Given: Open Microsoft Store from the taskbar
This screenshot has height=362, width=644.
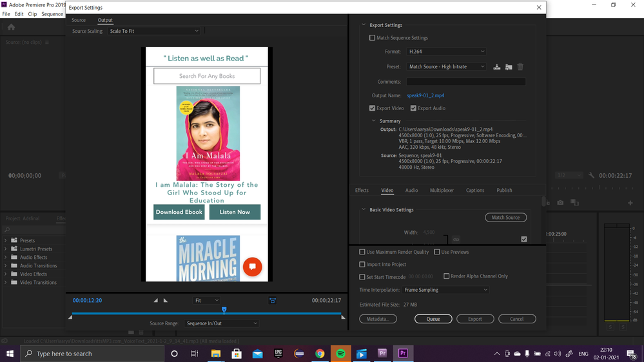Looking at the screenshot, I should pos(237,354).
